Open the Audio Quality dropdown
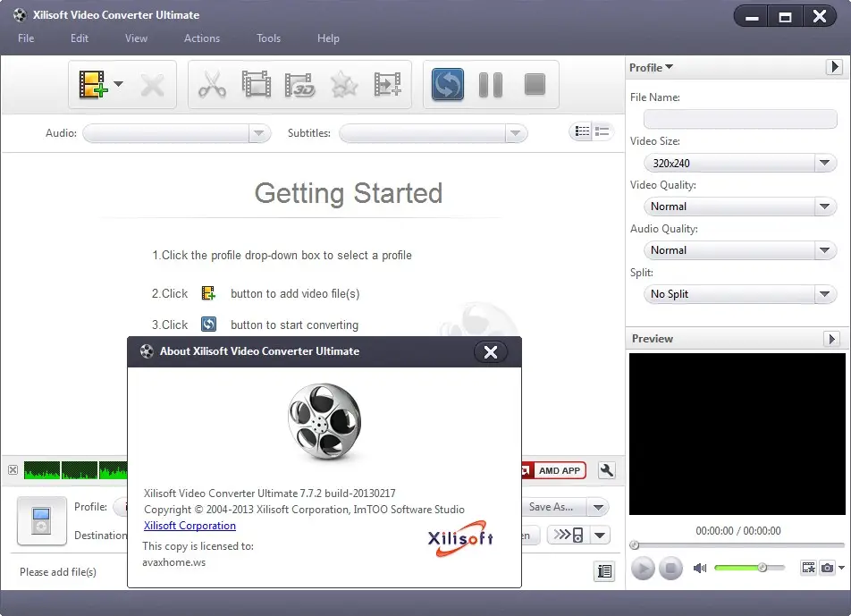Viewport: 851px width, 616px height. click(x=740, y=250)
